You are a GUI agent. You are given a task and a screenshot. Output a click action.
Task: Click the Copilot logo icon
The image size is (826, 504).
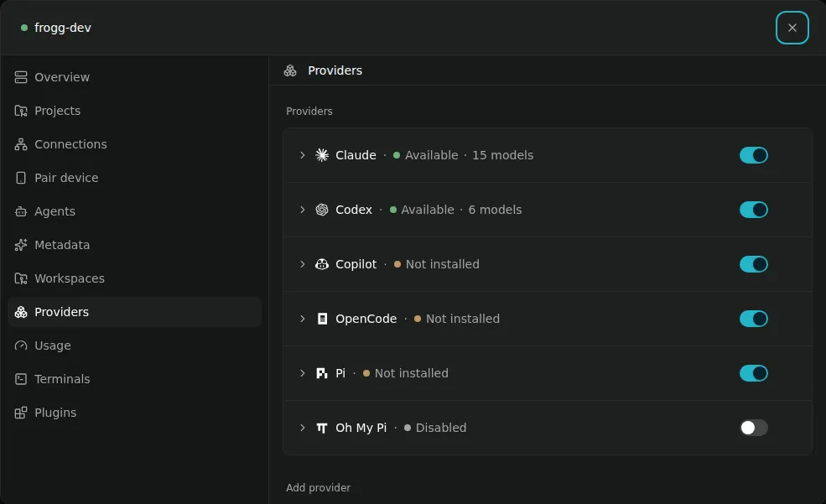pos(322,264)
